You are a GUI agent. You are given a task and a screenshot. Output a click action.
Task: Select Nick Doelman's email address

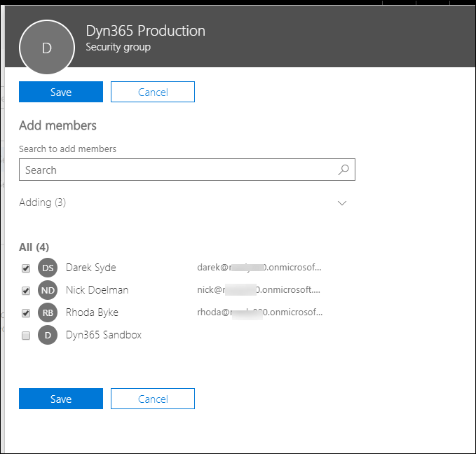259,290
